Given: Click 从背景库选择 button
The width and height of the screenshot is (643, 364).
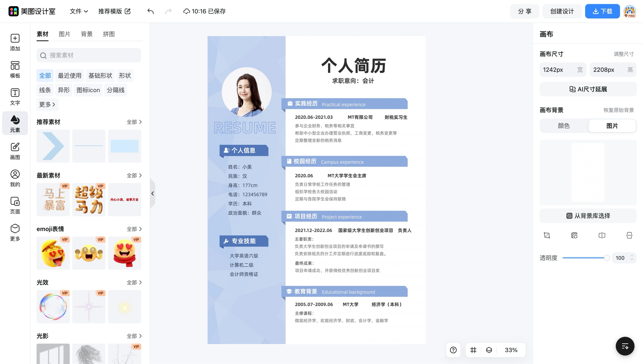Looking at the screenshot, I should 588,216.
